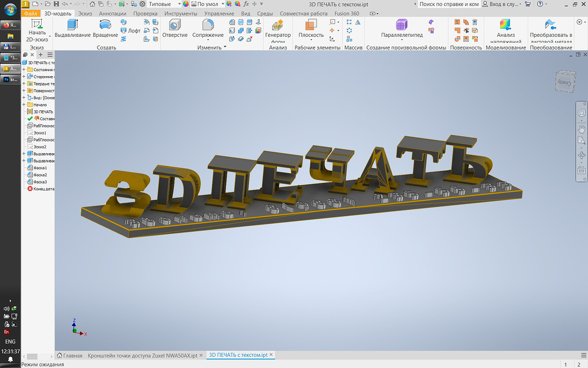Image resolution: width=588 pixels, height=368 pixels.
Task: Click the Главная home button
Action: pos(69,355)
